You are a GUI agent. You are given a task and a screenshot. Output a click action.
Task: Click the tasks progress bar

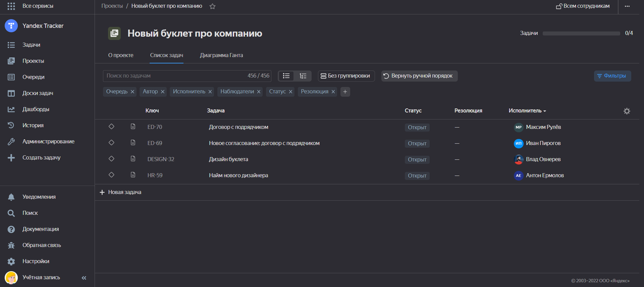pos(581,33)
